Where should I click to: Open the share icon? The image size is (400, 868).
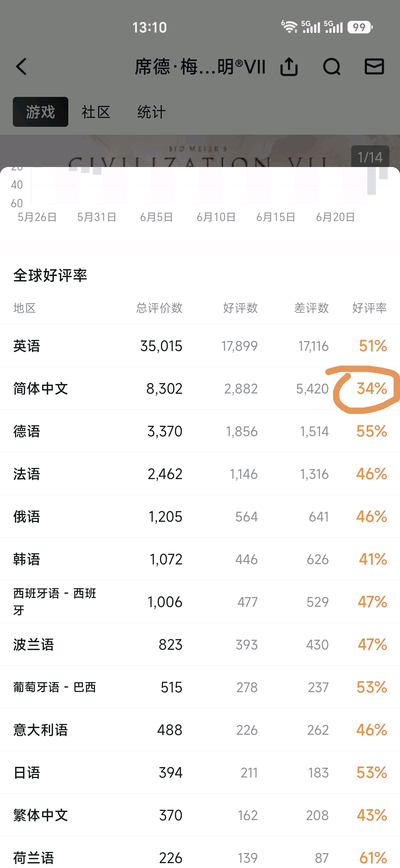289,66
